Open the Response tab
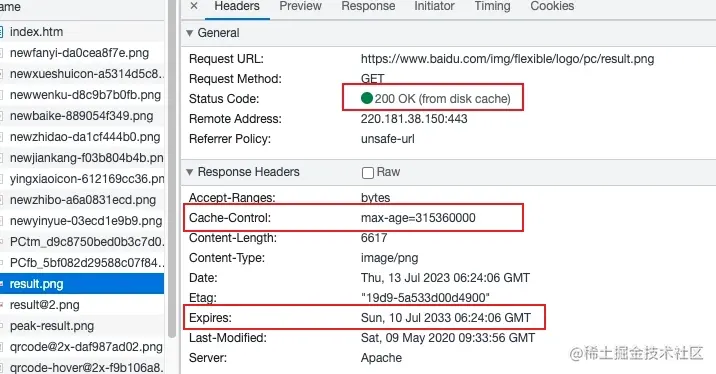 tap(368, 6)
